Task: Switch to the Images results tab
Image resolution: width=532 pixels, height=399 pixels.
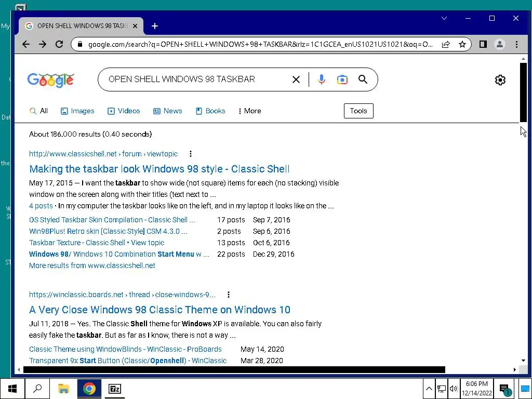Action: pyautogui.click(x=77, y=111)
